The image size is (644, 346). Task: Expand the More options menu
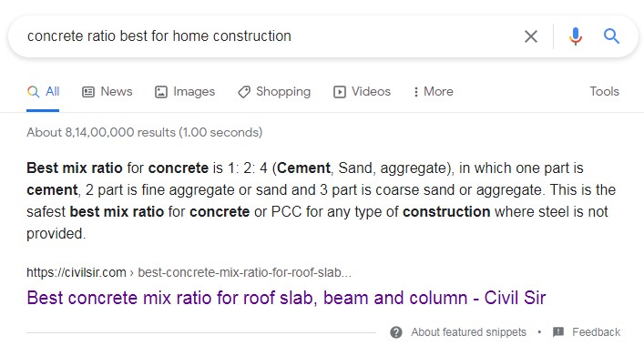coord(434,92)
